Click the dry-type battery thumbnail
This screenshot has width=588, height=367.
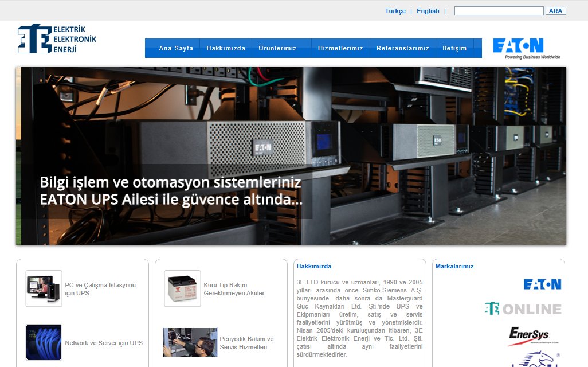[x=183, y=288]
